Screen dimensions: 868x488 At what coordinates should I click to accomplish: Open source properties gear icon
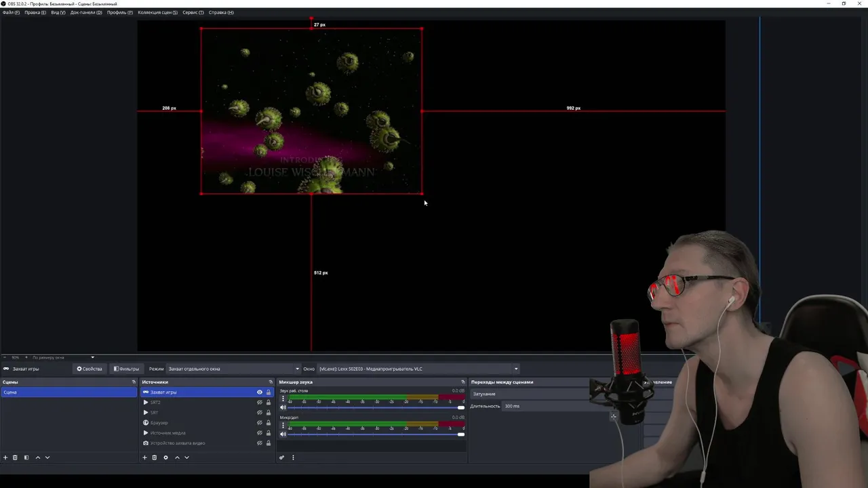coord(165,457)
